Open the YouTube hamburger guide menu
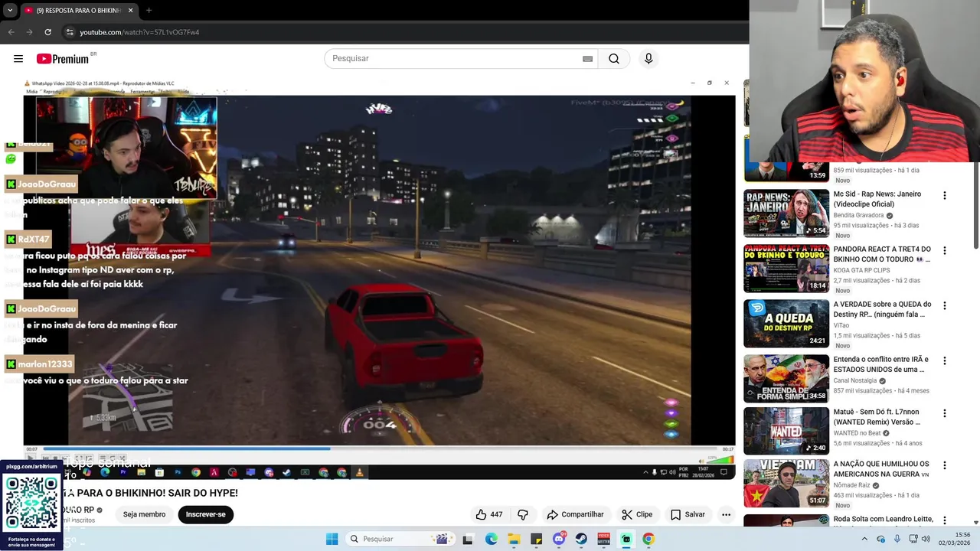980x551 pixels. (x=18, y=59)
